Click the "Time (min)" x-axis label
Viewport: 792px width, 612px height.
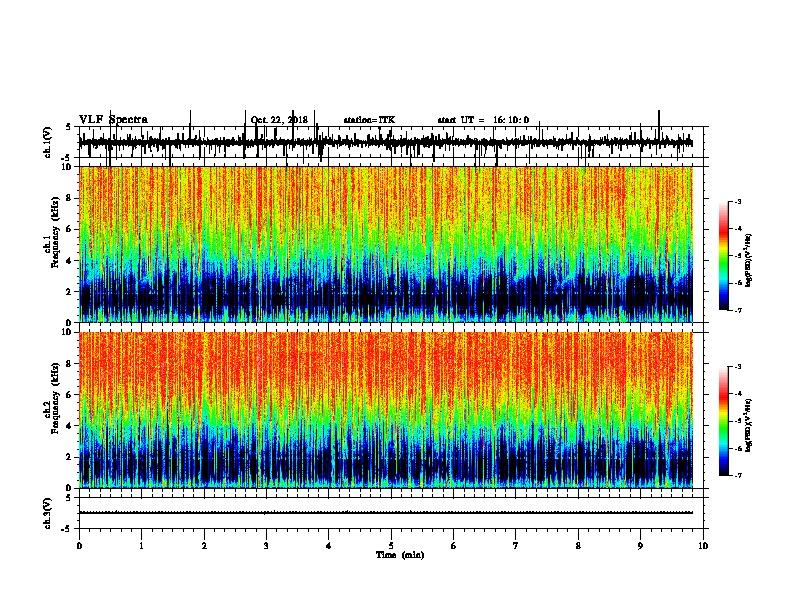point(400,555)
